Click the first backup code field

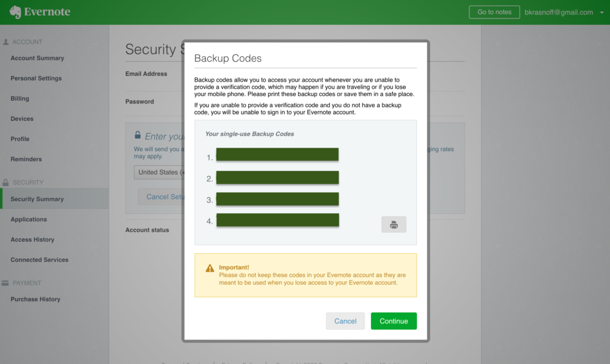pyautogui.click(x=278, y=154)
